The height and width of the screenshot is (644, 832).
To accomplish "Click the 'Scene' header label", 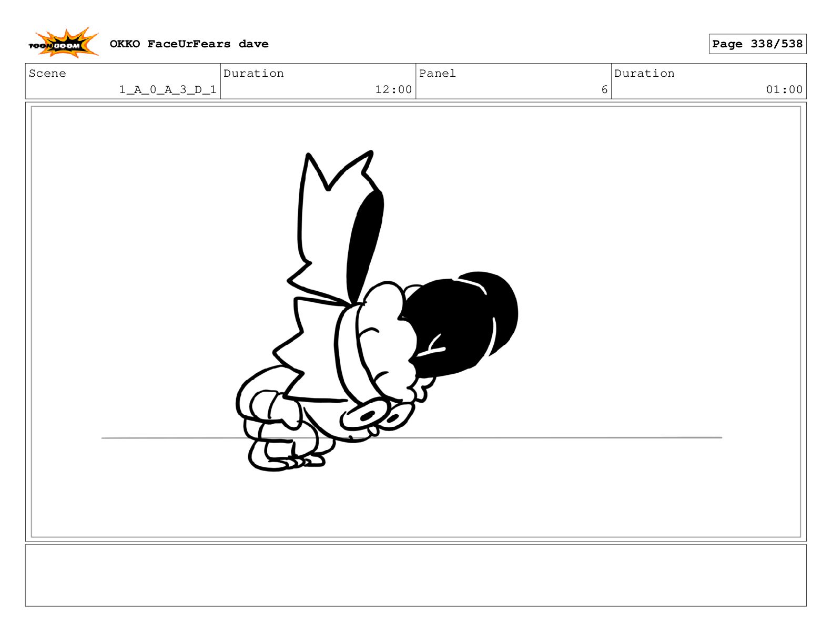I will pyautogui.click(x=47, y=73).
